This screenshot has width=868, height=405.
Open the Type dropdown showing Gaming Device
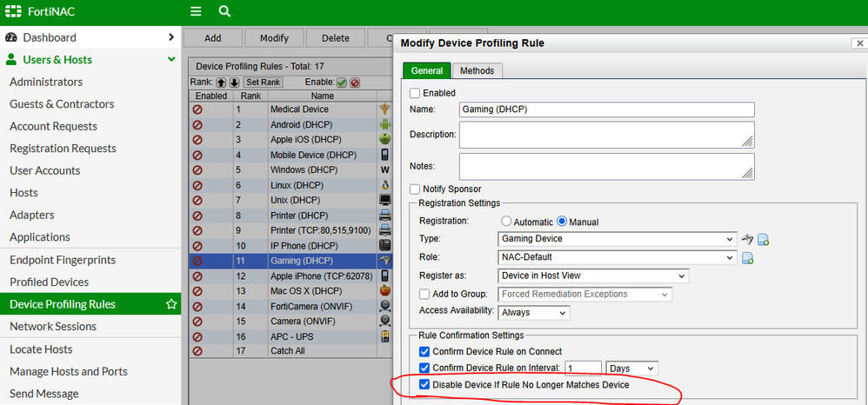click(x=618, y=239)
